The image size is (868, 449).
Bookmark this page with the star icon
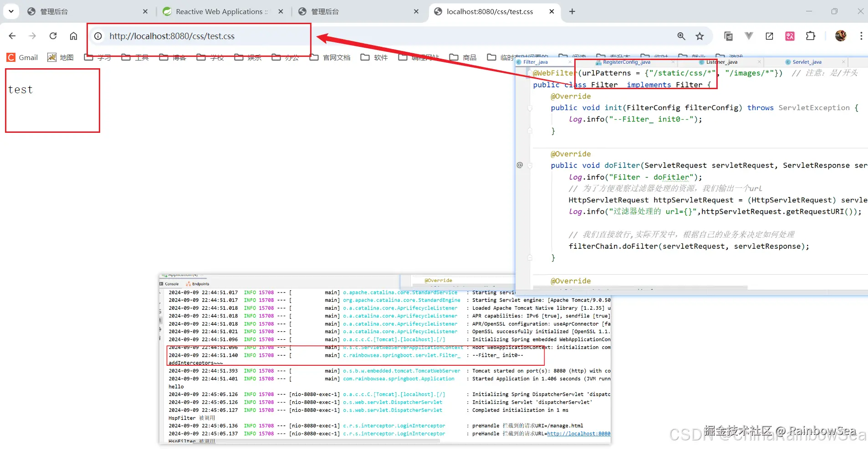(700, 36)
